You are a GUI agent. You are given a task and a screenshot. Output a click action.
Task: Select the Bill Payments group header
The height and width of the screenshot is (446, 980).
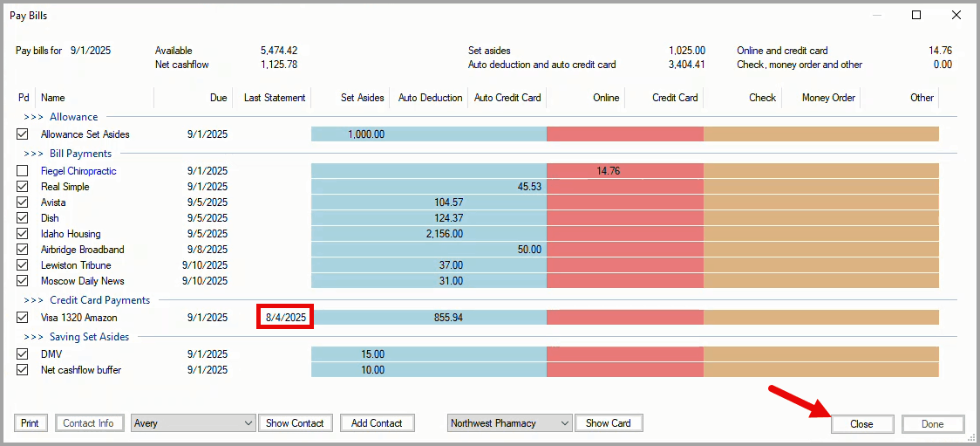[x=80, y=154]
